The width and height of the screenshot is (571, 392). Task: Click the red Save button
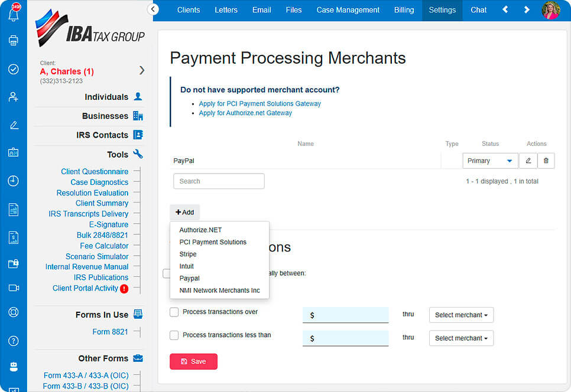(193, 361)
